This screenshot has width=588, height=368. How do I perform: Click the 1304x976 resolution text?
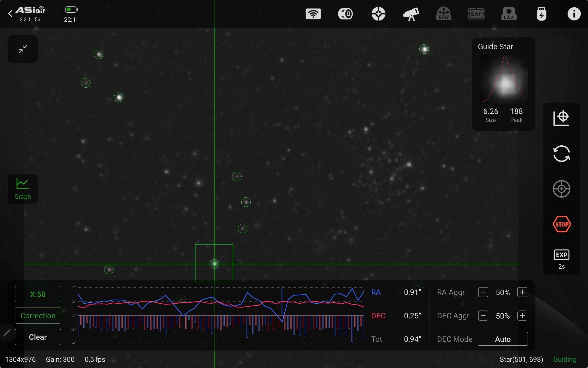pyautogui.click(x=20, y=359)
